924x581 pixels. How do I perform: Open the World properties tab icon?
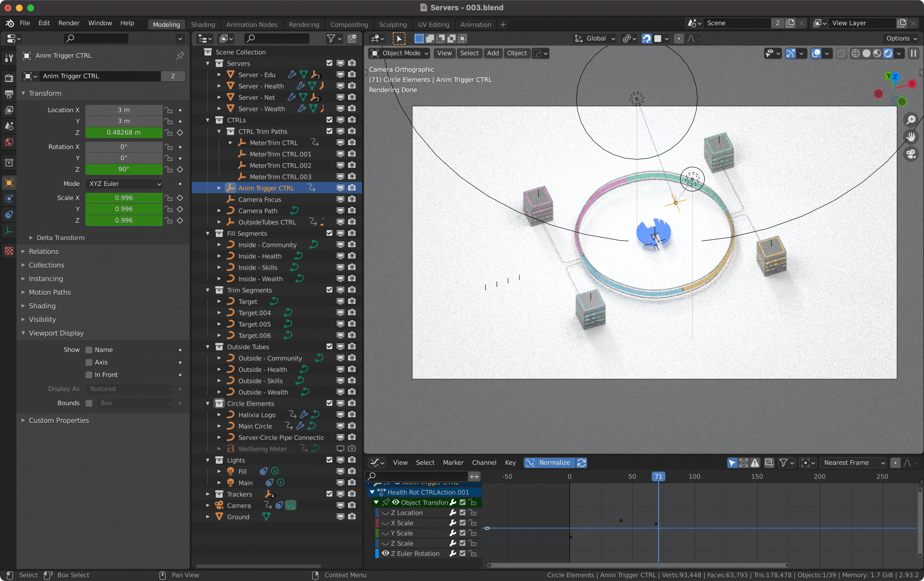coord(9,142)
